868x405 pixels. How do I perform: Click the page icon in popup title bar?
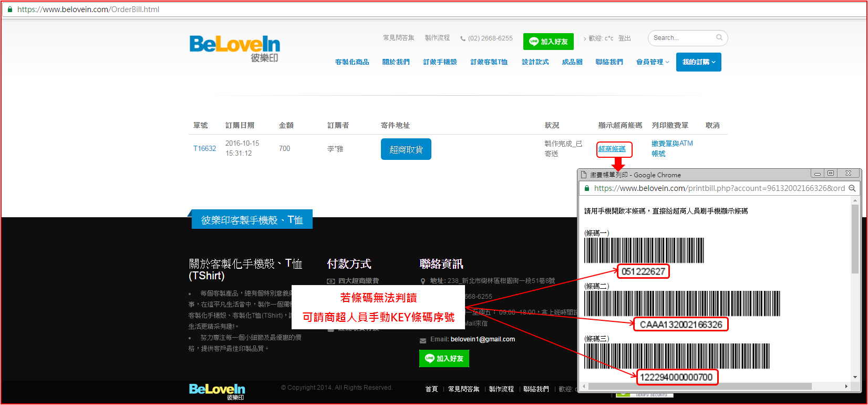[x=584, y=175]
